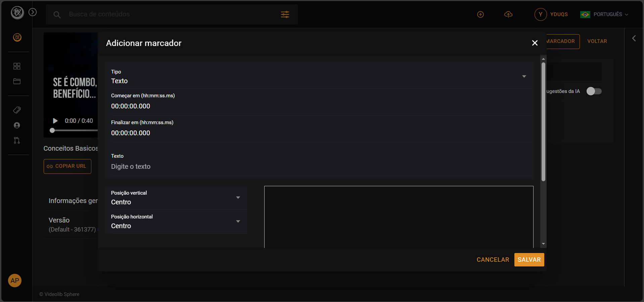Open the dashboard grid icon in sidebar
Viewport: 644px width, 302px height.
[x=17, y=66]
